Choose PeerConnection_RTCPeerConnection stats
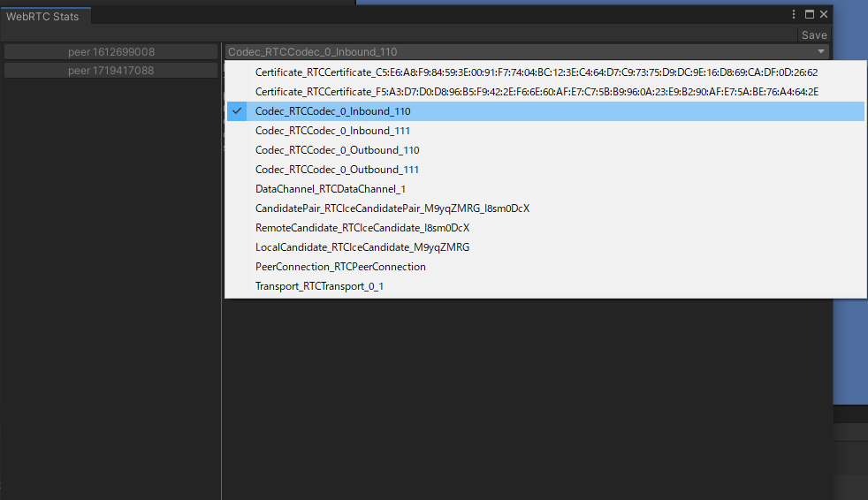Viewport: 868px width, 500px height. point(340,267)
